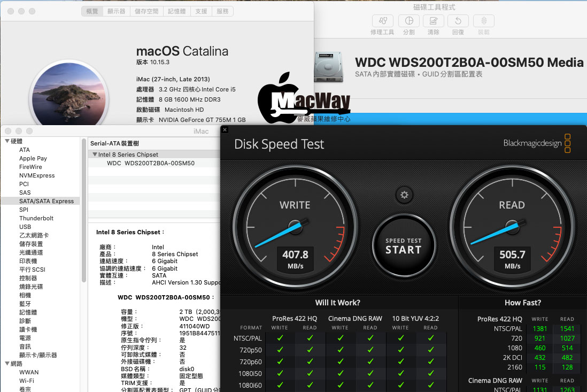Select USB in the sidebar

click(25, 227)
